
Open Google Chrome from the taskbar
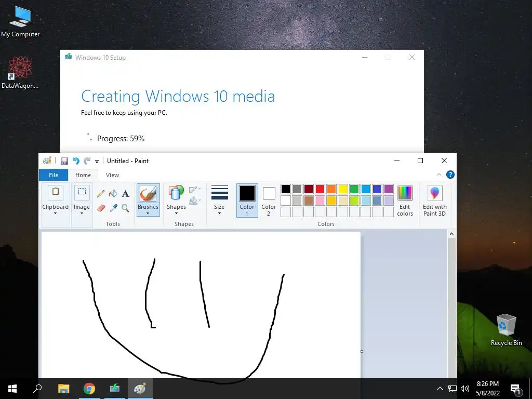pyautogui.click(x=89, y=389)
